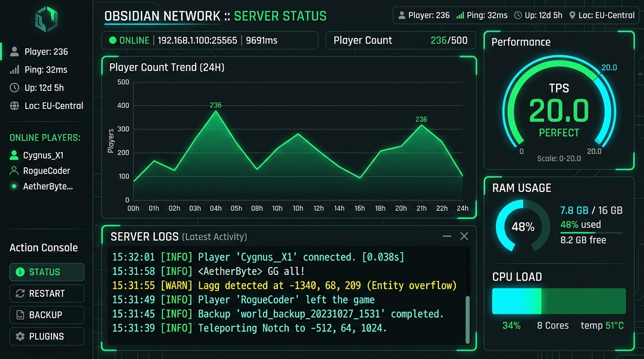Click the world_backup completed log line

coord(278,314)
